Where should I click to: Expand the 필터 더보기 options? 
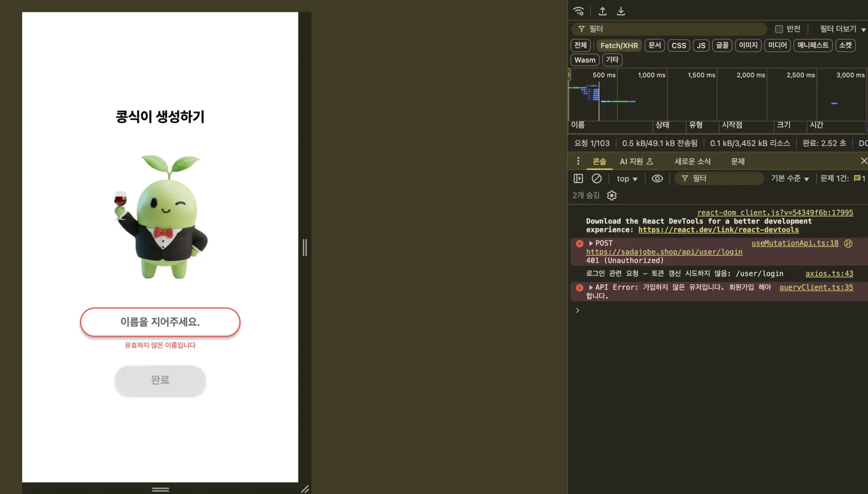(841, 29)
